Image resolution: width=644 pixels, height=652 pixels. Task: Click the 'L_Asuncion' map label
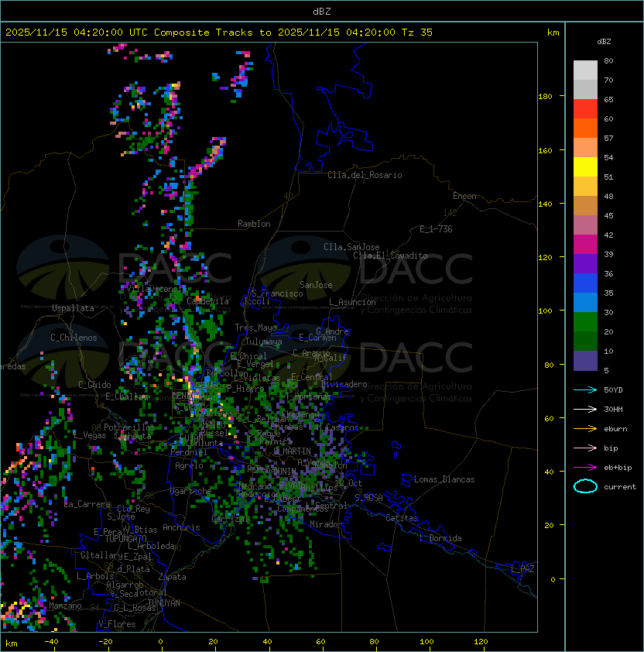(x=352, y=302)
